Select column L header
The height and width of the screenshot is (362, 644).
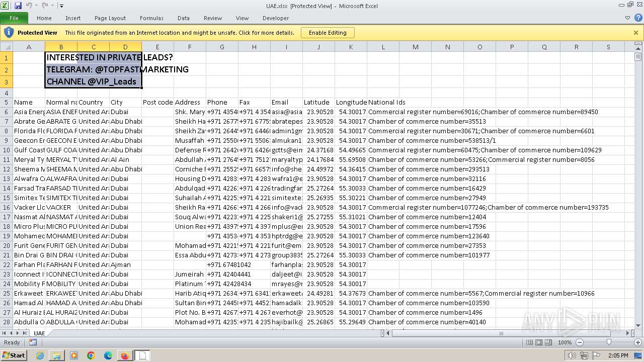click(383, 47)
